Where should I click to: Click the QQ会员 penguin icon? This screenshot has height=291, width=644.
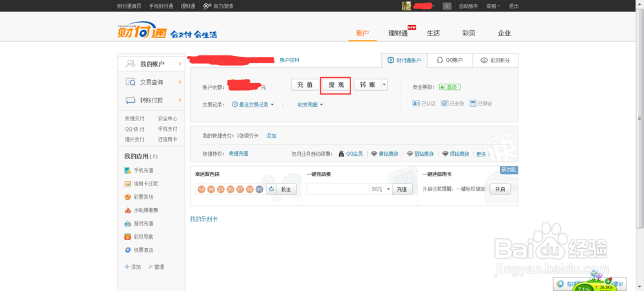pos(341,154)
